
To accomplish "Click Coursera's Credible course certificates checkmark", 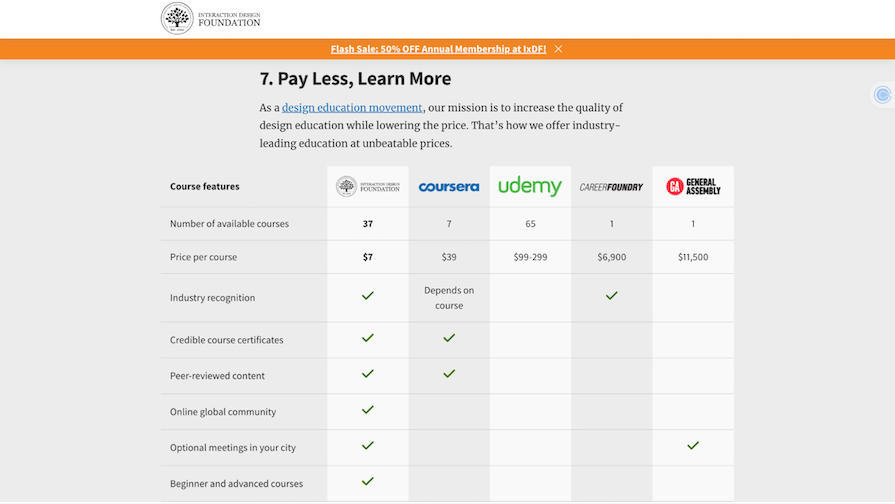I will pyautogui.click(x=449, y=338).
